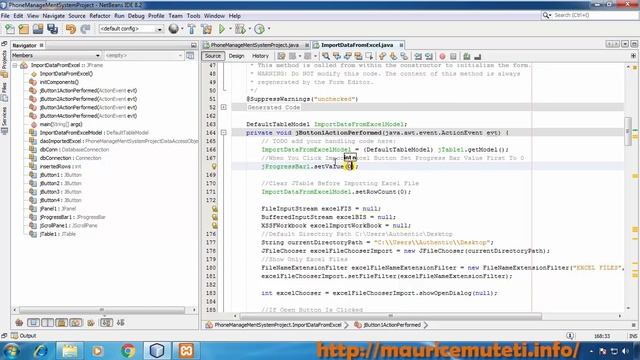Open XAMPP from the taskbar
The image size is (640, 360).
pos(186,351)
